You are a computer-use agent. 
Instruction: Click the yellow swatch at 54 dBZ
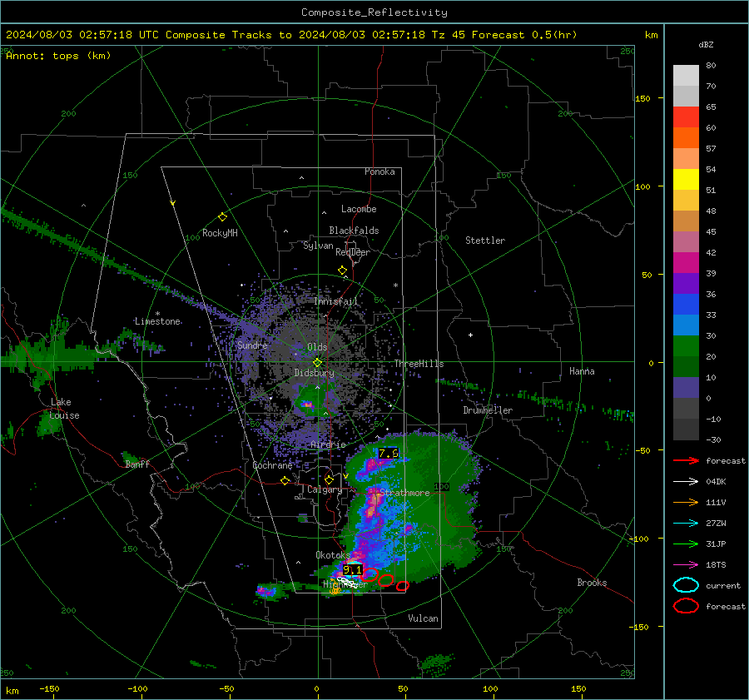coord(686,180)
